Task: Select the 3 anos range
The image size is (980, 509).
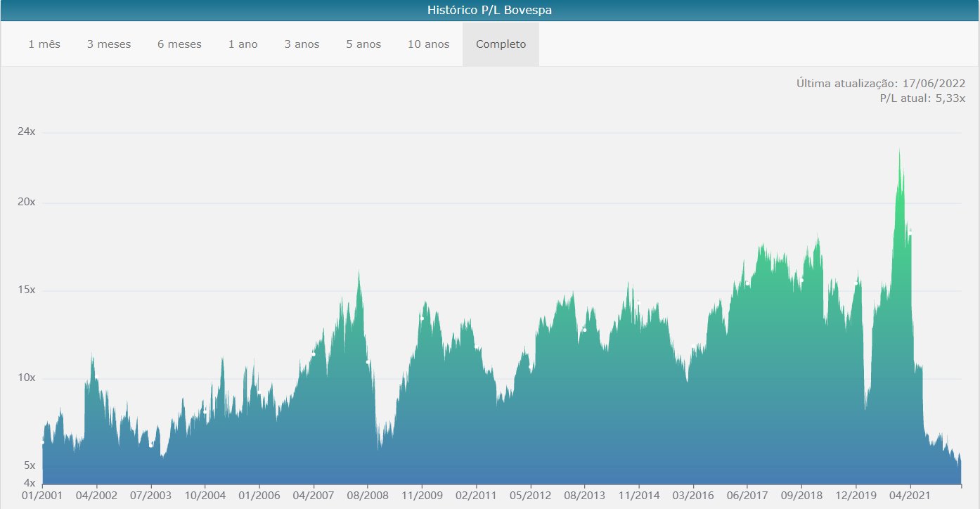Action: point(302,44)
